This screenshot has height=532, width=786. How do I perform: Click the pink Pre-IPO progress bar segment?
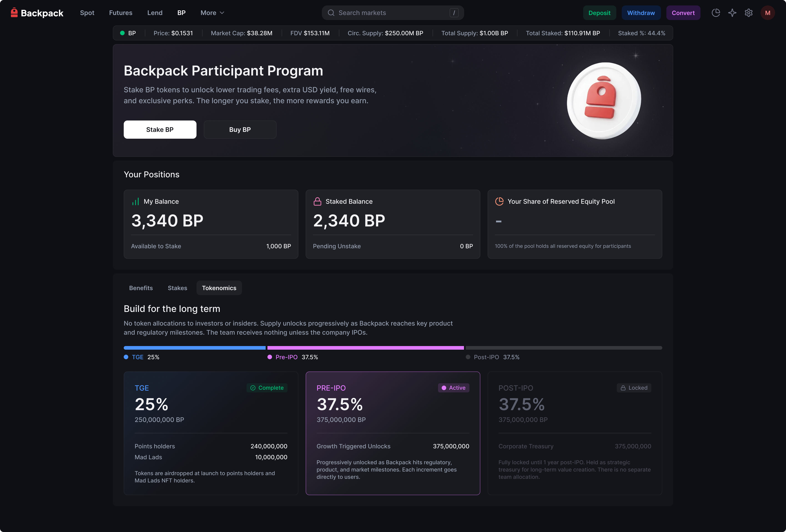pyautogui.click(x=366, y=348)
